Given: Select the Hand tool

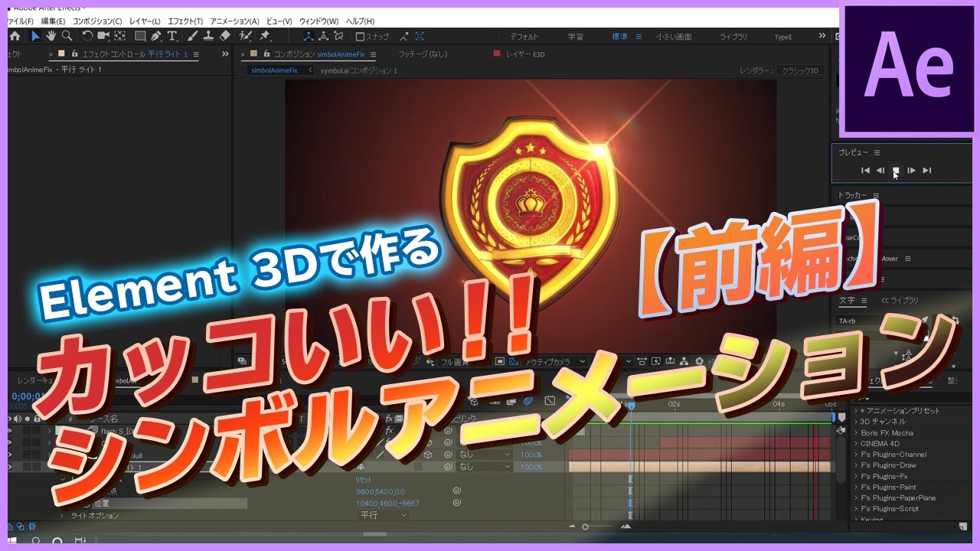Looking at the screenshot, I should [x=51, y=36].
